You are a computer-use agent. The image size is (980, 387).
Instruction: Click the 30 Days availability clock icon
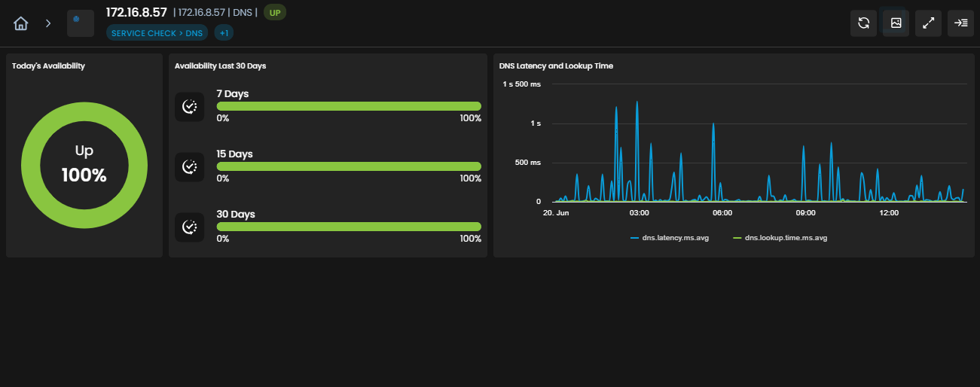point(190,227)
